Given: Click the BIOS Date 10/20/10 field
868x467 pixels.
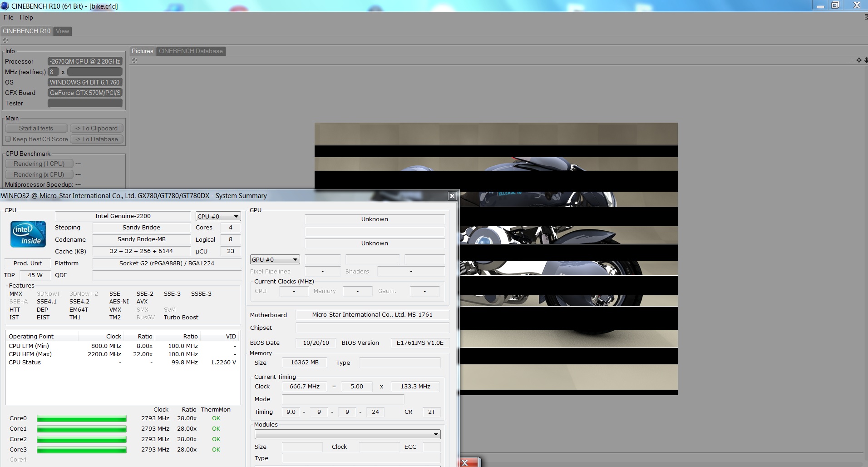Looking at the screenshot, I should 316,343.
